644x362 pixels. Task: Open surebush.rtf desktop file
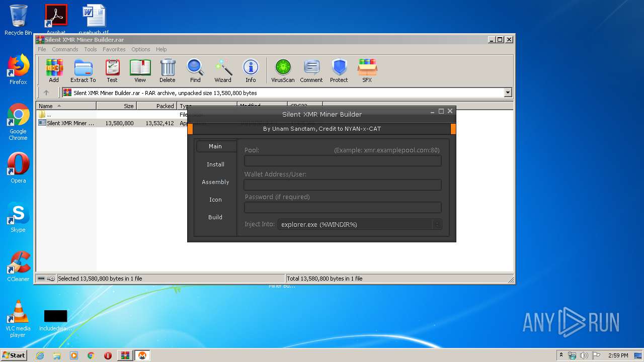94,19
